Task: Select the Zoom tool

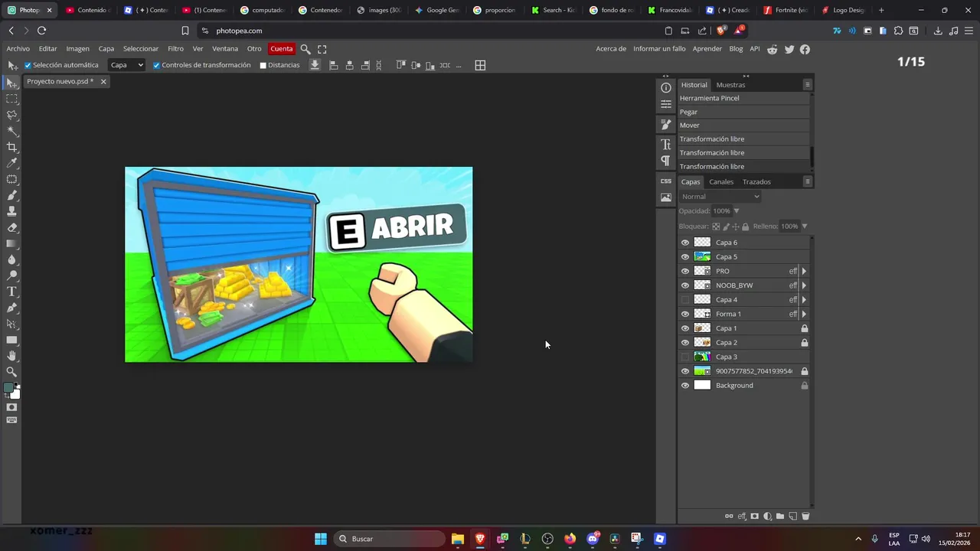Action: coord(11,372)
